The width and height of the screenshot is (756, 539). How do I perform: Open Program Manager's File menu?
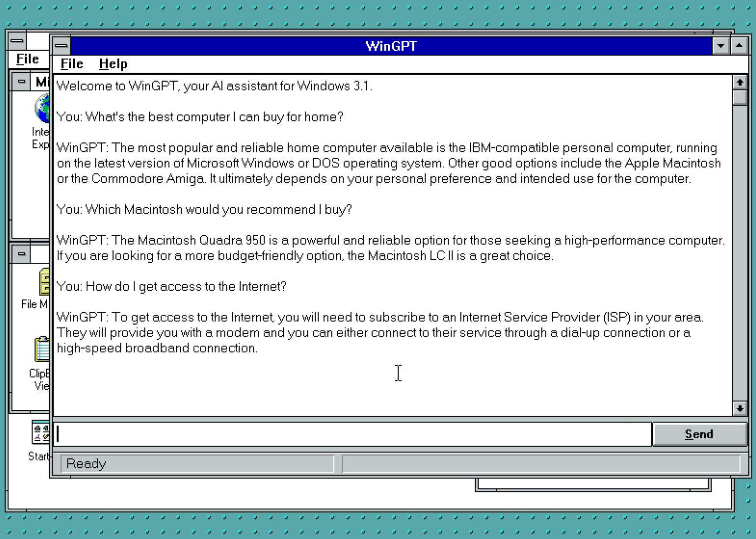click(27, 59)
